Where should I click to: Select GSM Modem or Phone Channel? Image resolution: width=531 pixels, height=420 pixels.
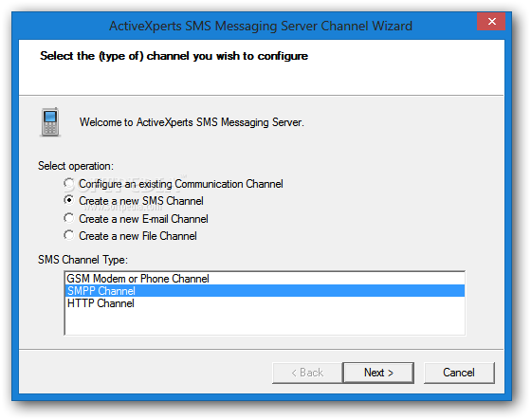[265, 279]
